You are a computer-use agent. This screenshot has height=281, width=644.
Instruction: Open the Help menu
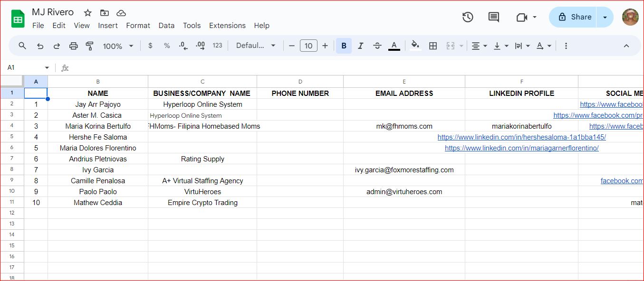coord(261,26)
